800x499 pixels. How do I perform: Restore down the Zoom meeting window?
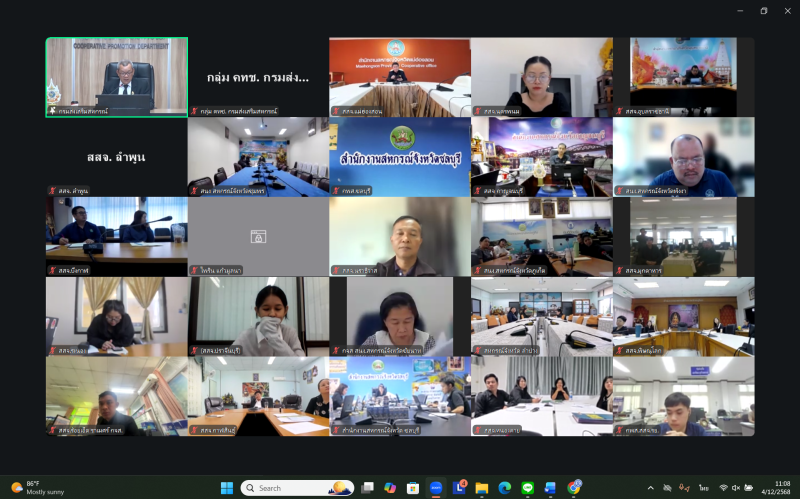(763, 11)
